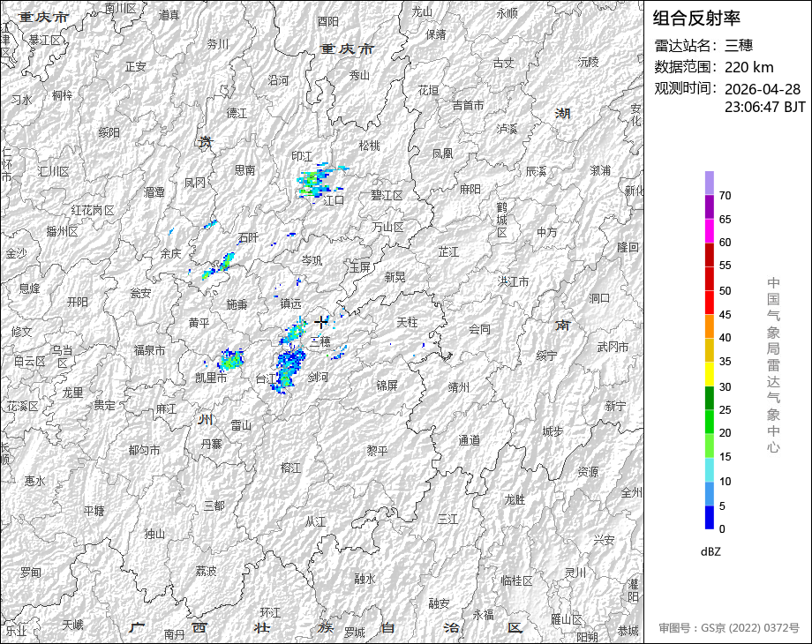Click the 荔波 map label
Viewport: 812px width, 644px height.
(x=207, y=571)
